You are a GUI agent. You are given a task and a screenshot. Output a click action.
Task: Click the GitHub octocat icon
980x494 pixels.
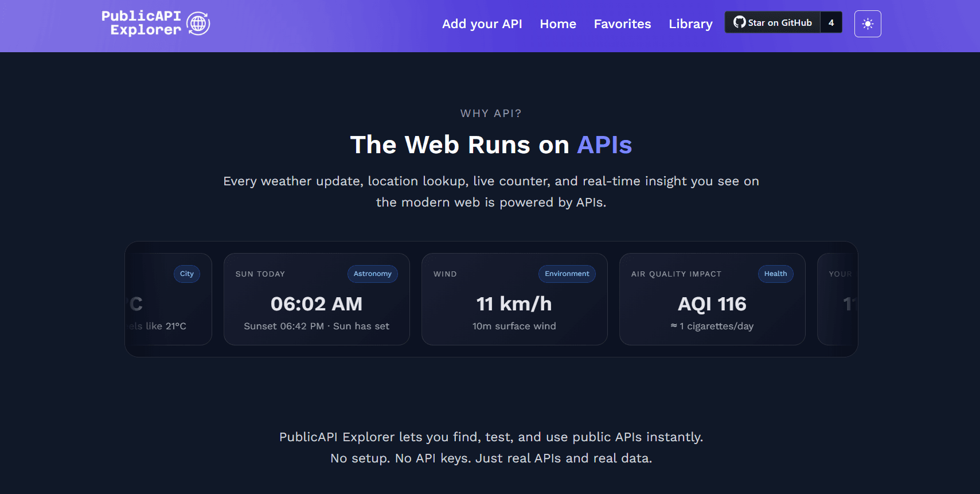740,22
